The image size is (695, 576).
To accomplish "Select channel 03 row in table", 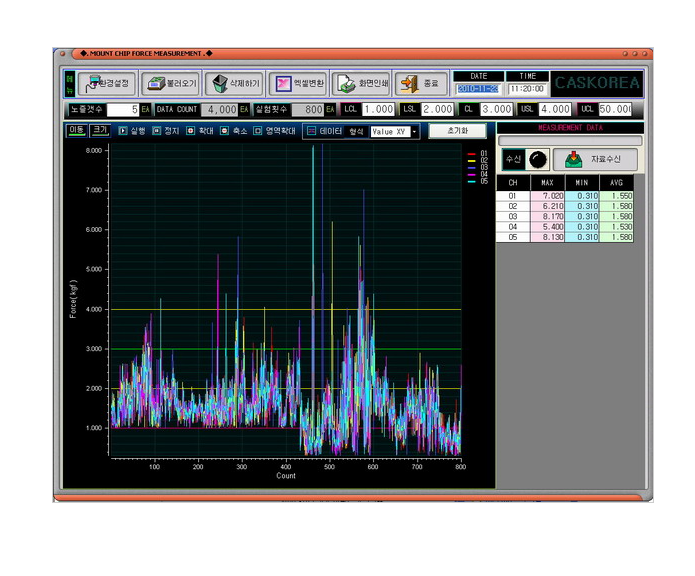I will pyautogui.click(x=565, y=217).
